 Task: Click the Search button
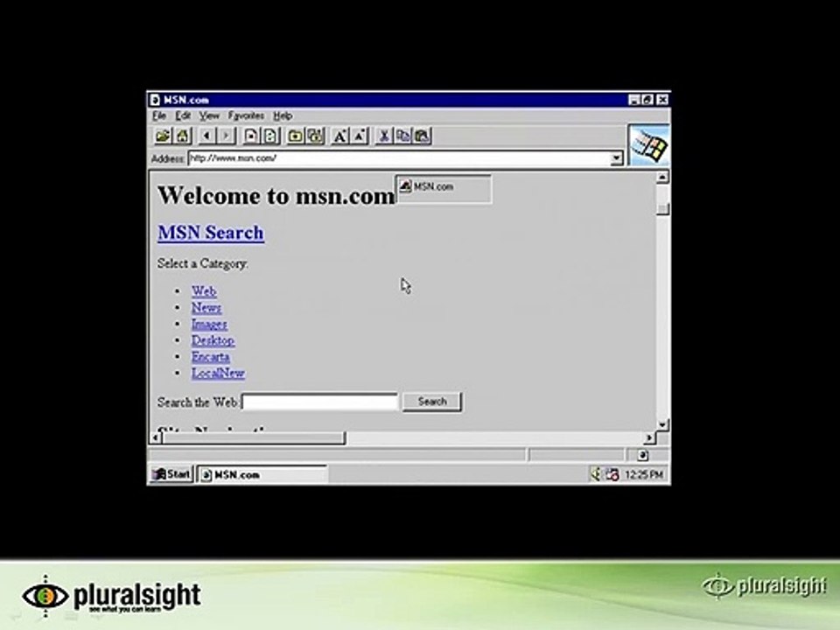pos(432,402)
